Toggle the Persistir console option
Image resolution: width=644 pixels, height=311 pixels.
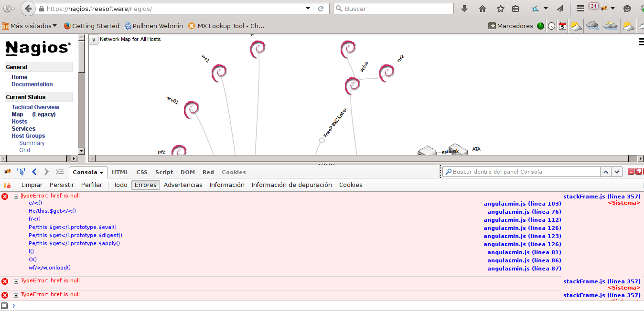62,185
